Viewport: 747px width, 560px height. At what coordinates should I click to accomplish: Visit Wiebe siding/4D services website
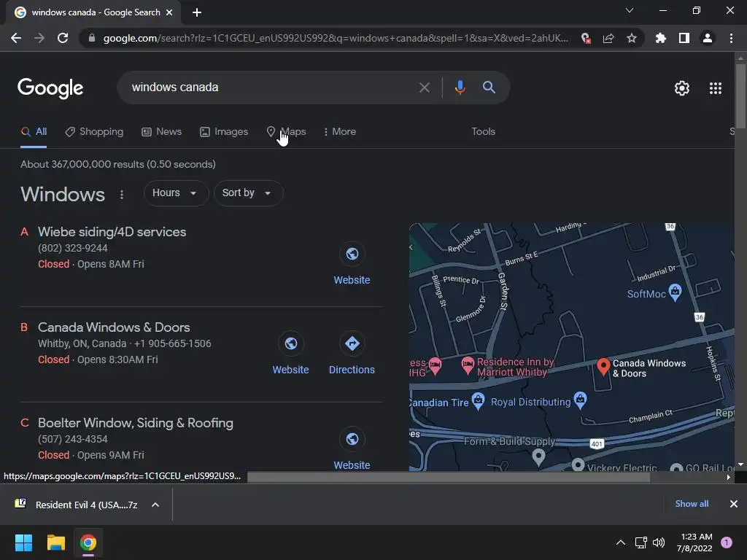point(352,264)
